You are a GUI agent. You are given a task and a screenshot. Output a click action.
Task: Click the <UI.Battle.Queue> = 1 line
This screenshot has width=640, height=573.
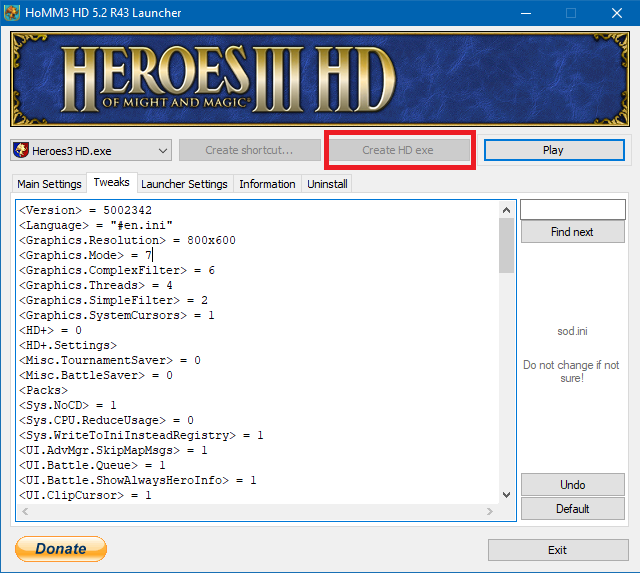coord(92,465)
